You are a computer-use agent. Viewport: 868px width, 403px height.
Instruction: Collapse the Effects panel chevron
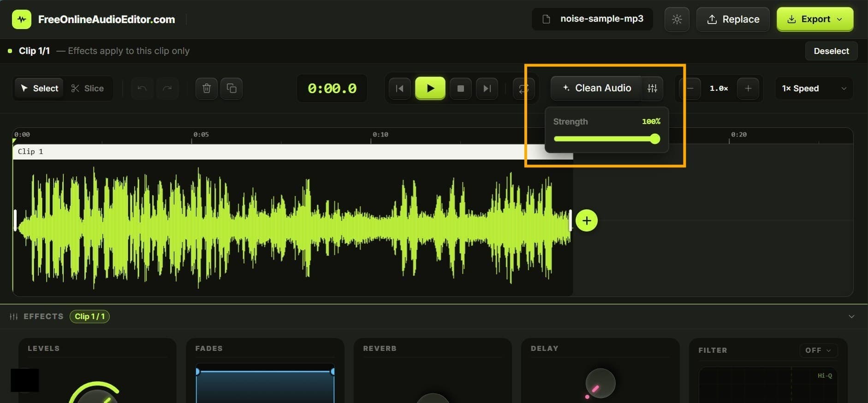click(851, 316)
